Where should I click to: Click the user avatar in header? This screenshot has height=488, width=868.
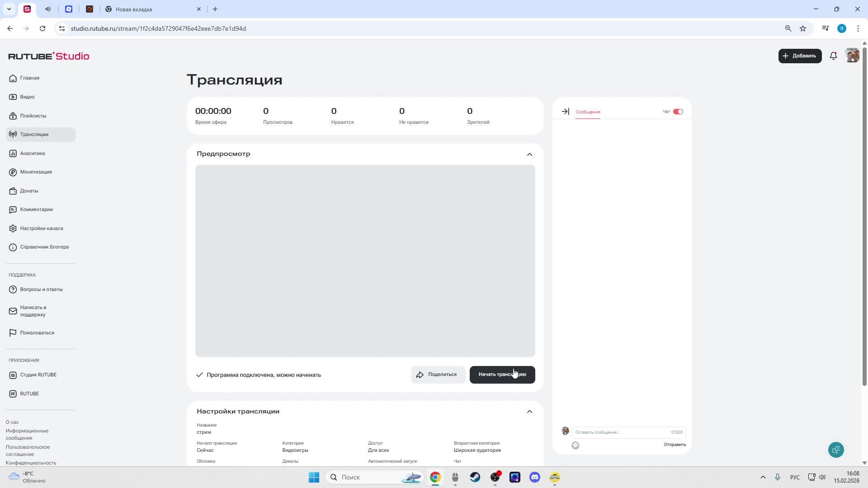tap(852, 56)
